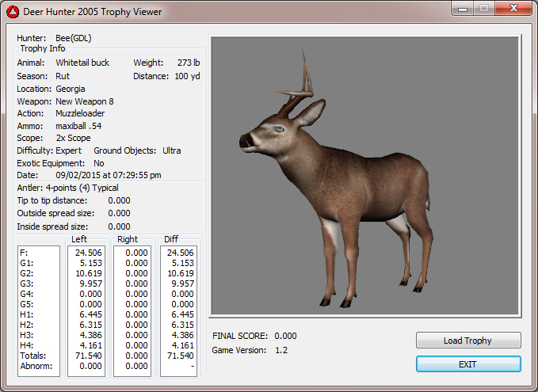
Task: Select the Left column measurement box
Action: point(87,309)
